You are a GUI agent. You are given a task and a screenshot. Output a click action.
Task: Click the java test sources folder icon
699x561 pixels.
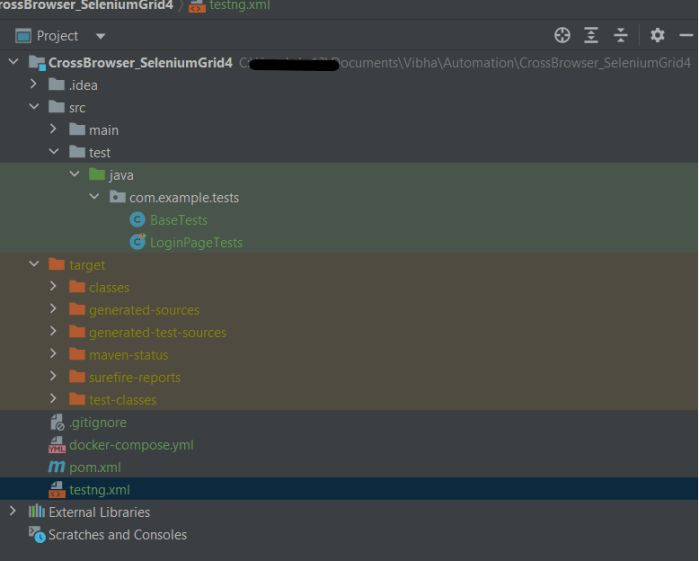[97, 174]
